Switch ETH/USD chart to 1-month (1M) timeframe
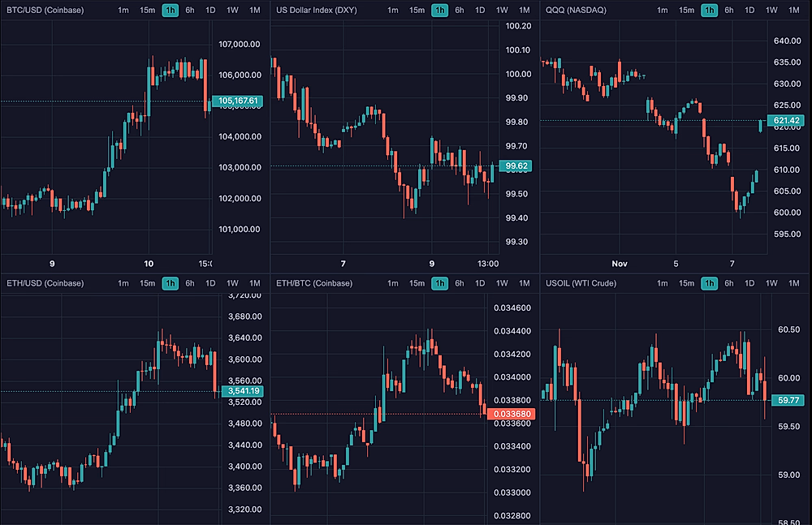Image resolution: width=812 pixels, height=525 pixels. pos(254,283)
